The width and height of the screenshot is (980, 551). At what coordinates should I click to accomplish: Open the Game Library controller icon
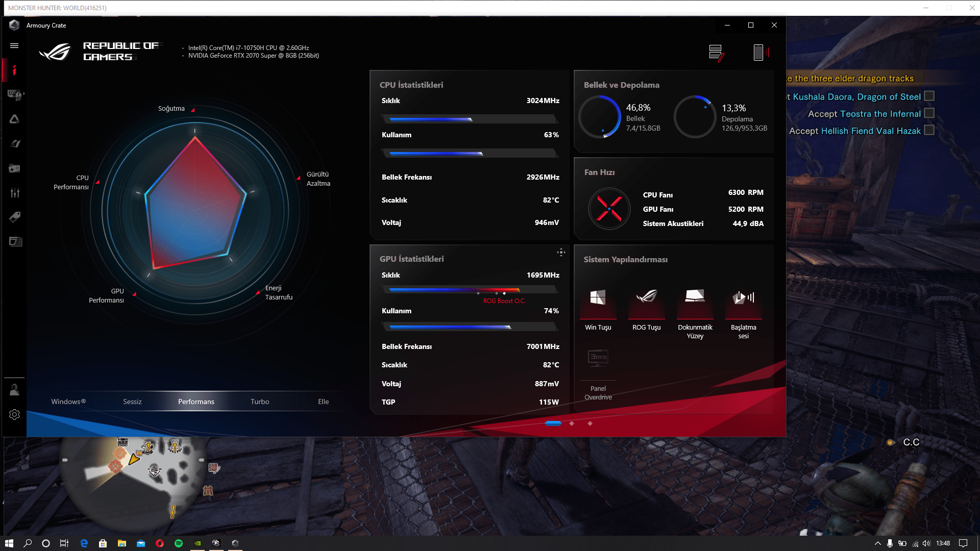point(14,168)
